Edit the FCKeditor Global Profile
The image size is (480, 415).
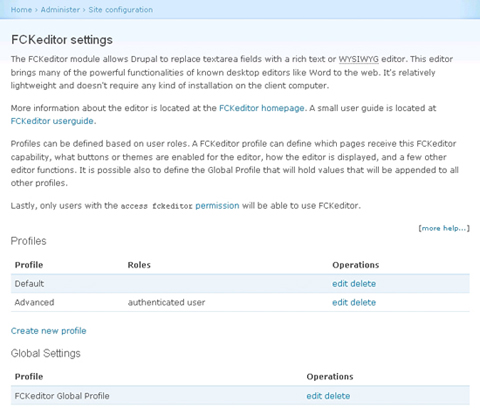pos(314,396)
